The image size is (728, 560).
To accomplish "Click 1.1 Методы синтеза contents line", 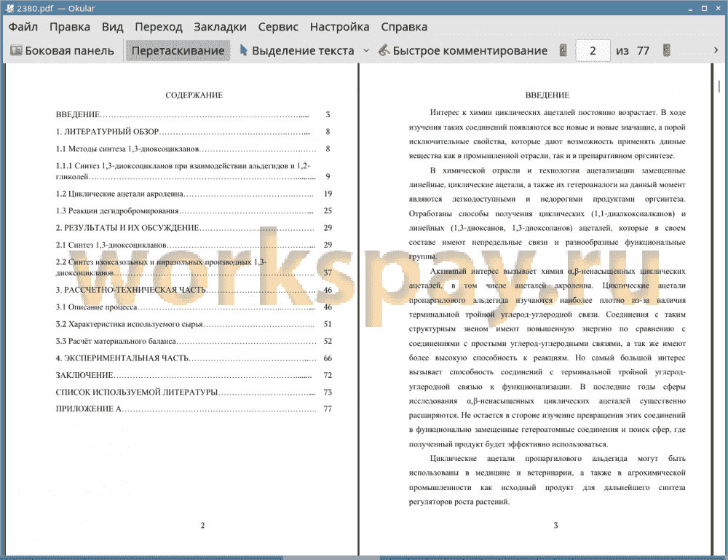I will click(x=194, y=149).
